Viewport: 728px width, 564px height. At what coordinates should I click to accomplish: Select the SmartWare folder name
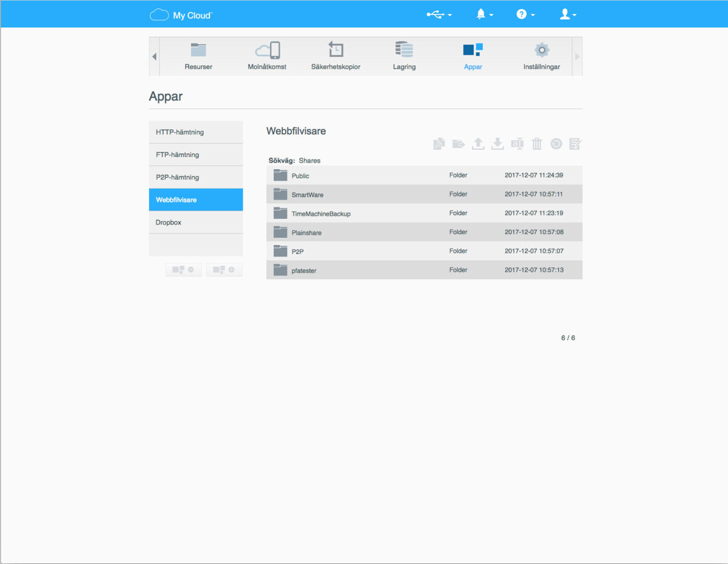308,195
